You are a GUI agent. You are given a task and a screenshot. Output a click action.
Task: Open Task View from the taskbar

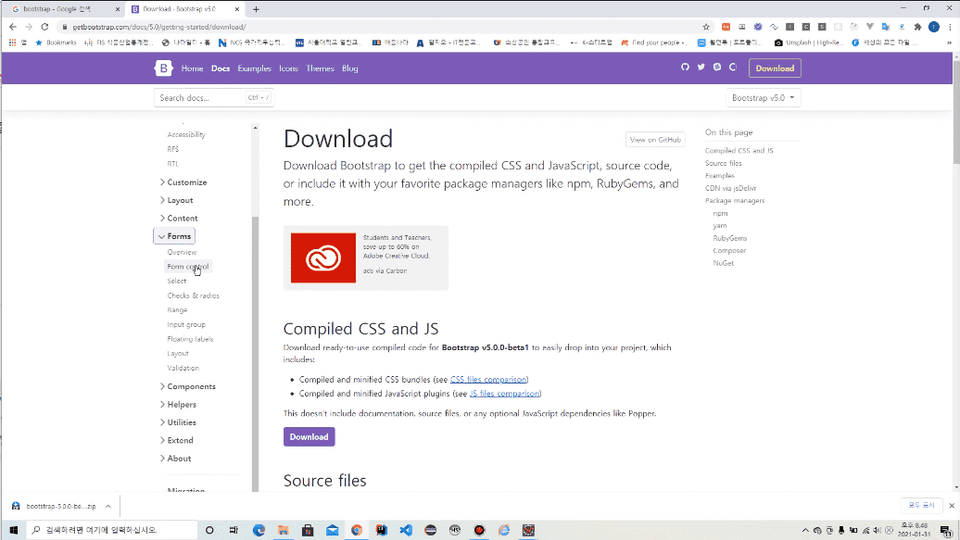point(233,530)
